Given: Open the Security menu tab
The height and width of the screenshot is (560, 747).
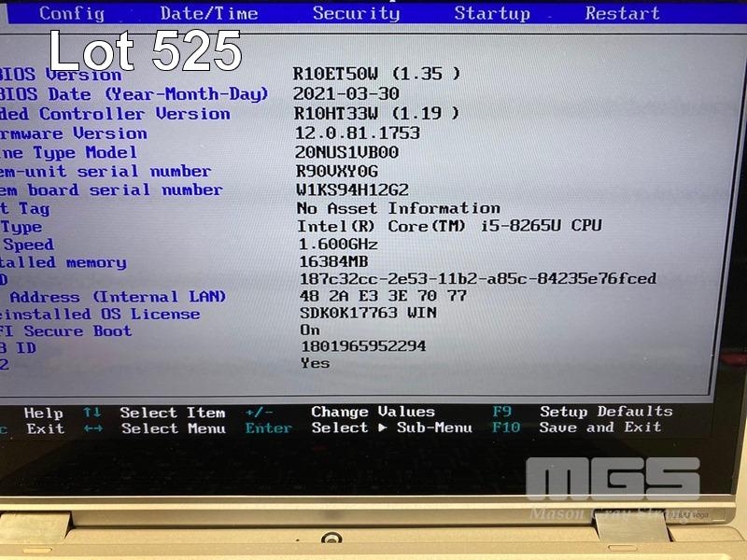Looking at the screenshot, I should pyautogui.click(x=356, y=13).
